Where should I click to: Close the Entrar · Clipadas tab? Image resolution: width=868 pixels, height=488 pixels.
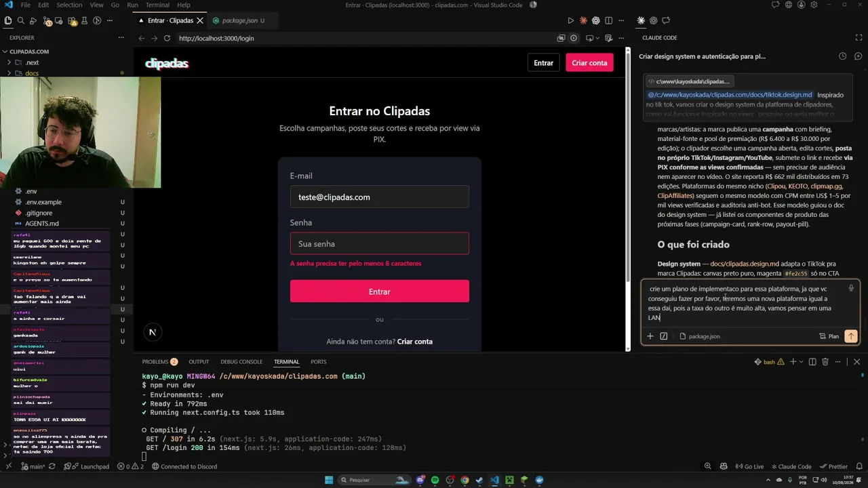coord(200,20)
